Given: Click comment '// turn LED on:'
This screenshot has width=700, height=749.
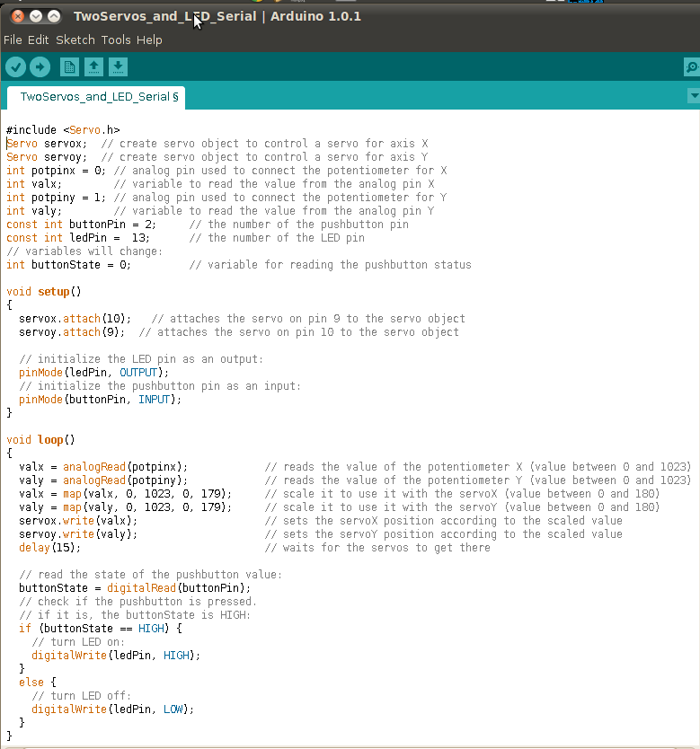Looking at the screenshot, I should click(78, 642).
